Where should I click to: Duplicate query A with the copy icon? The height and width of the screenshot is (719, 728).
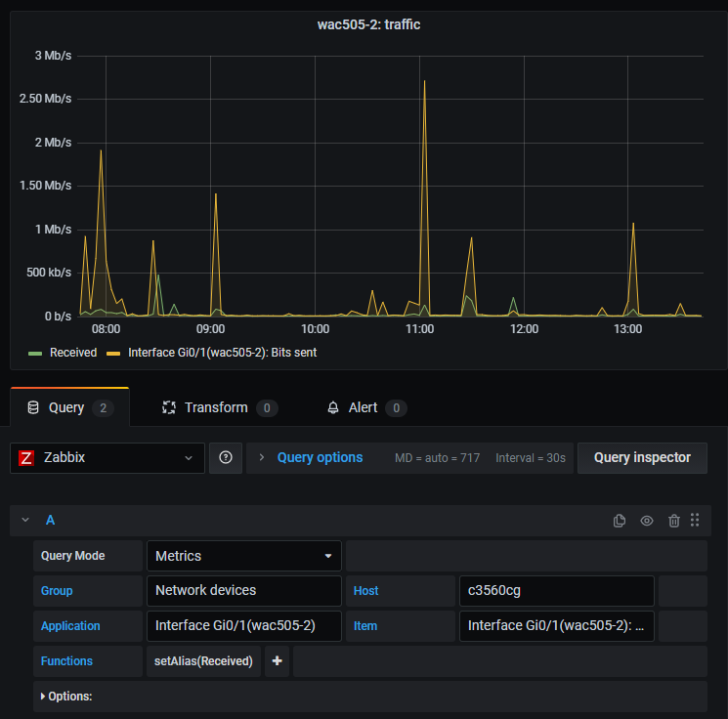click(x=620, y=521)
